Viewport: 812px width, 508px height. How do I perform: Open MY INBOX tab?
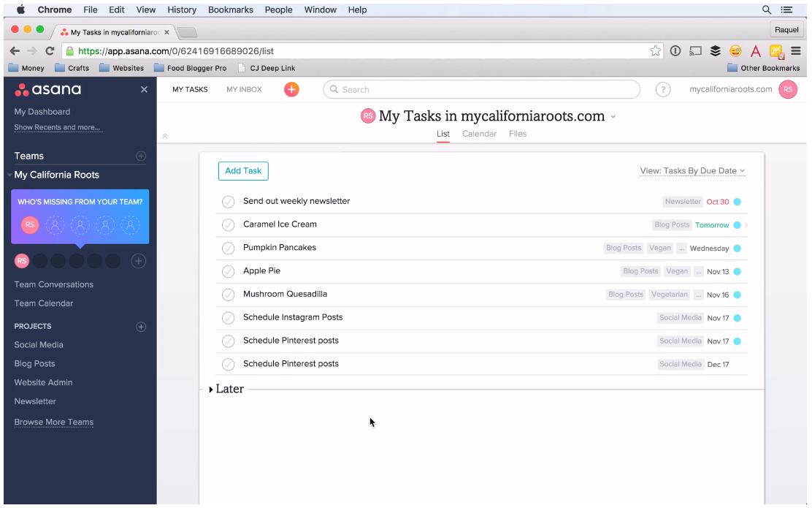[244, 90]
